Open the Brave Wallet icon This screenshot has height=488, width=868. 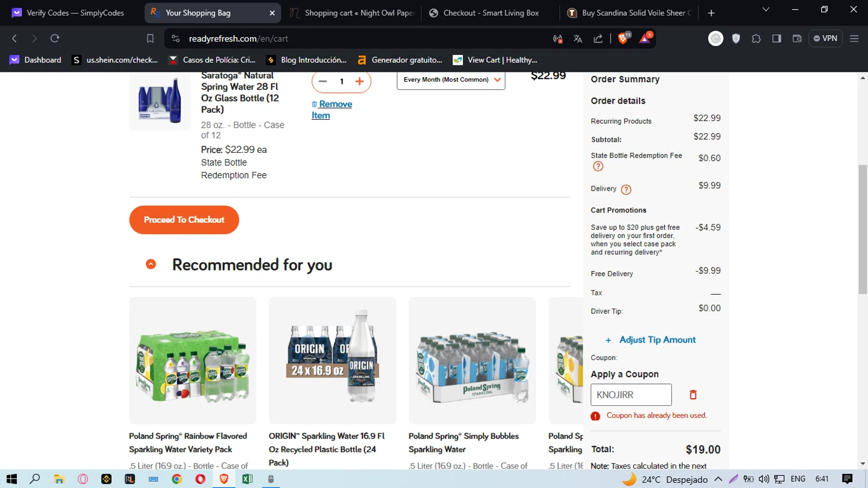click(x=797, y=39)
